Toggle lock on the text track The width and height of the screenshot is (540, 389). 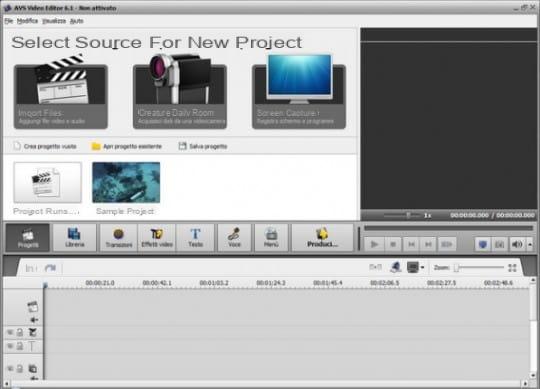(x=20, y=346)
